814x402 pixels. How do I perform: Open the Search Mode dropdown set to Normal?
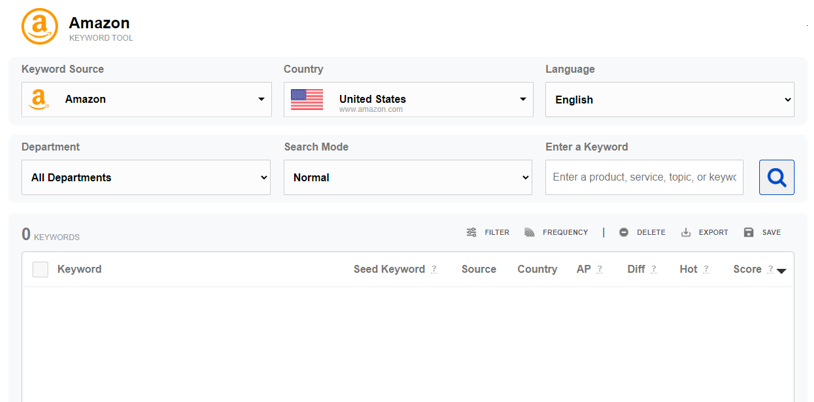click(408, 177)
